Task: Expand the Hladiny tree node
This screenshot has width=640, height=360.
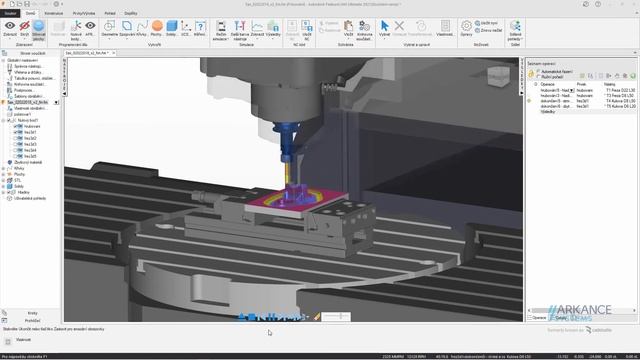Action: 3,192
